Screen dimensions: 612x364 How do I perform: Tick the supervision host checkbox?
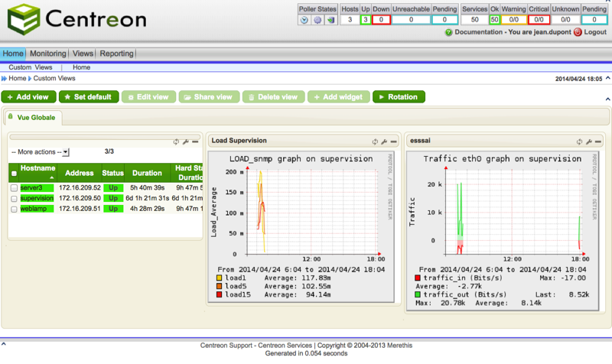(14, 198)
